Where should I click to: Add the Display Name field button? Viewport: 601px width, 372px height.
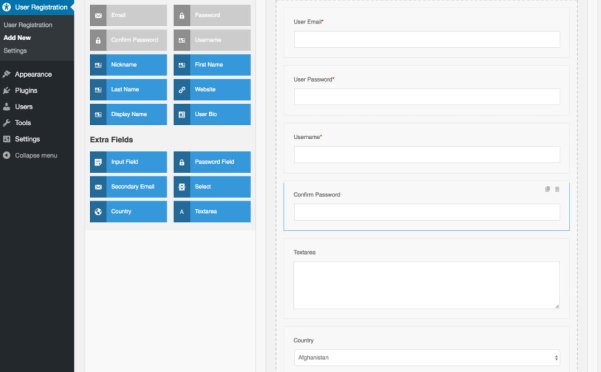(128, 115)
